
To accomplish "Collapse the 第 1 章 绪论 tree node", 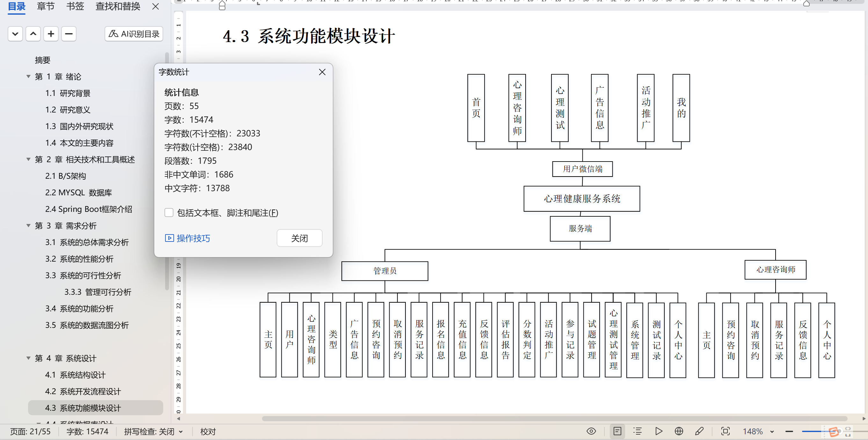I will tap(29, 77).
